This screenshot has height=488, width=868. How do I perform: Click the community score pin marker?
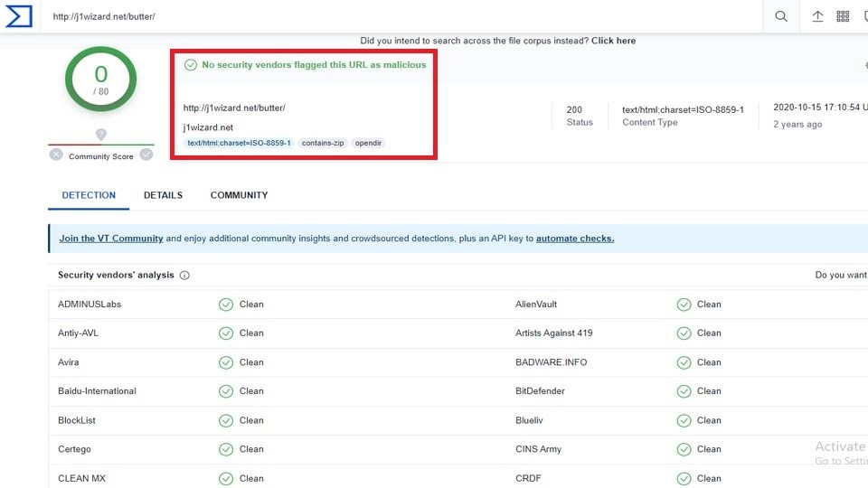(x=100, y=135)
